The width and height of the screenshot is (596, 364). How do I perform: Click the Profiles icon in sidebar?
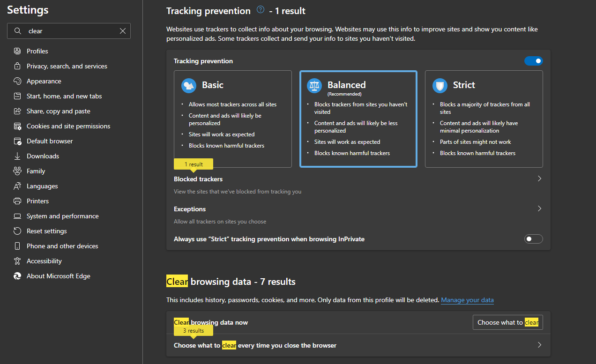17,51
